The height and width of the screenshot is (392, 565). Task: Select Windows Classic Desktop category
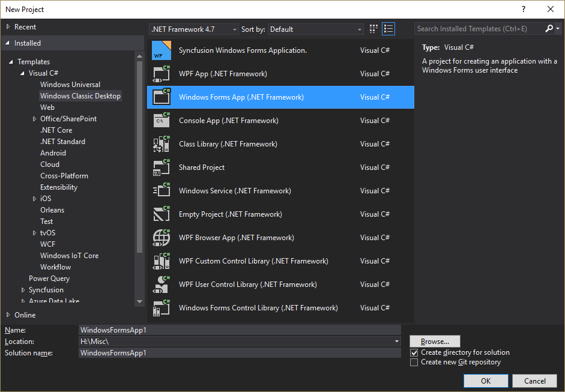[80, 96]
